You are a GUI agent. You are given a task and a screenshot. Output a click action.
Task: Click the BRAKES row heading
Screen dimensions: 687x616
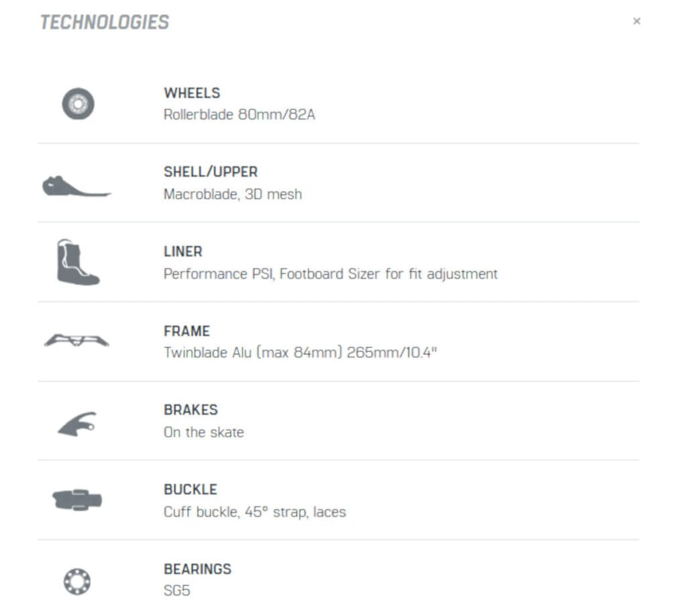point(191,409)
